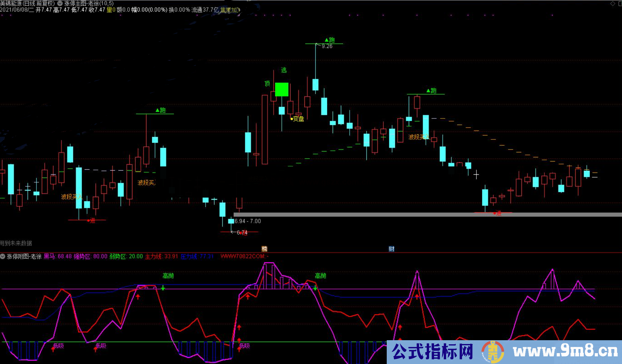Click the 涨停附图-老徐 sub-chart indicator name
Viewport: 622px width, 364px height.
[24, 256]
